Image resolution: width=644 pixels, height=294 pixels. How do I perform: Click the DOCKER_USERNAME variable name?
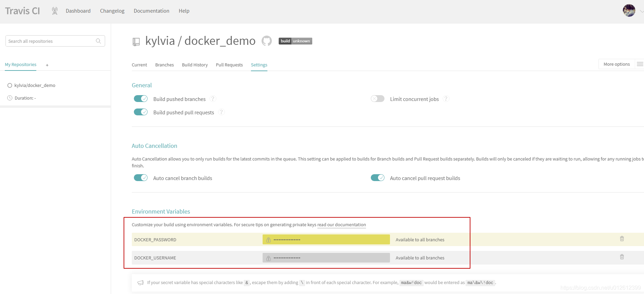tap(155, 258)
